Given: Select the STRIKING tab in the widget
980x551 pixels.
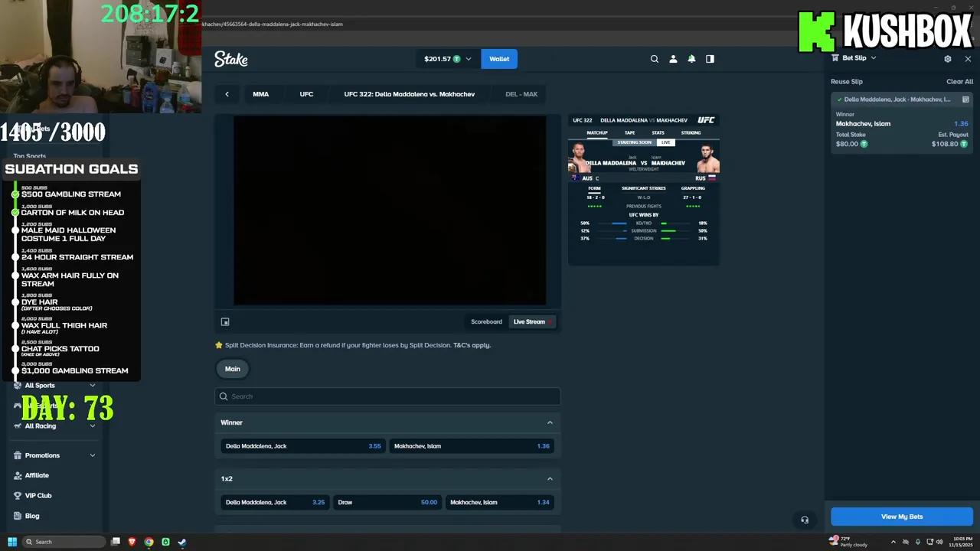Looking at the screenshot, I should click(x=691, y=132).
